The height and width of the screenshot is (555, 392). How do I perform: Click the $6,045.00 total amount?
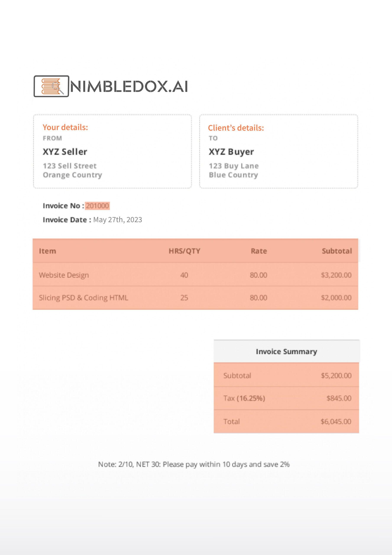[336, 422]
